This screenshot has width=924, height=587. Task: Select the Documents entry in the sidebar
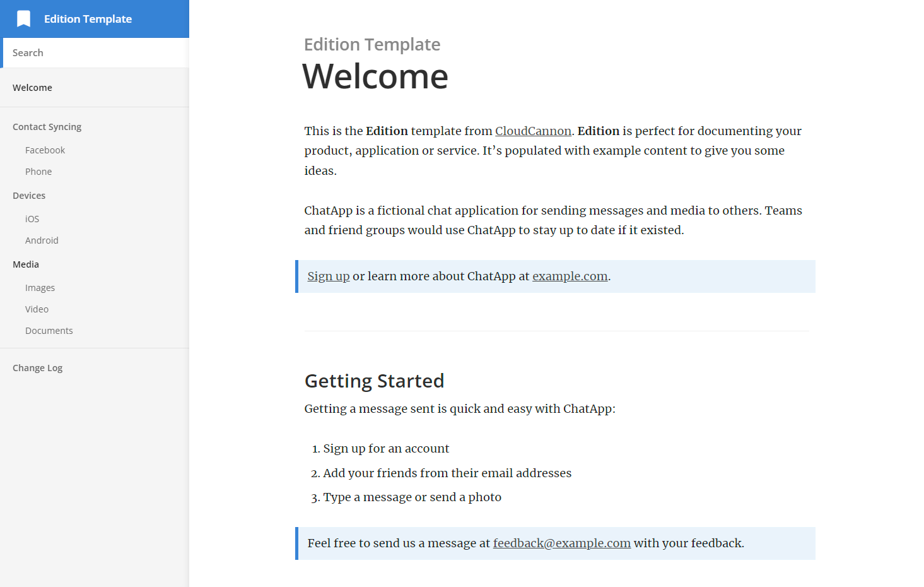[49, 330]
